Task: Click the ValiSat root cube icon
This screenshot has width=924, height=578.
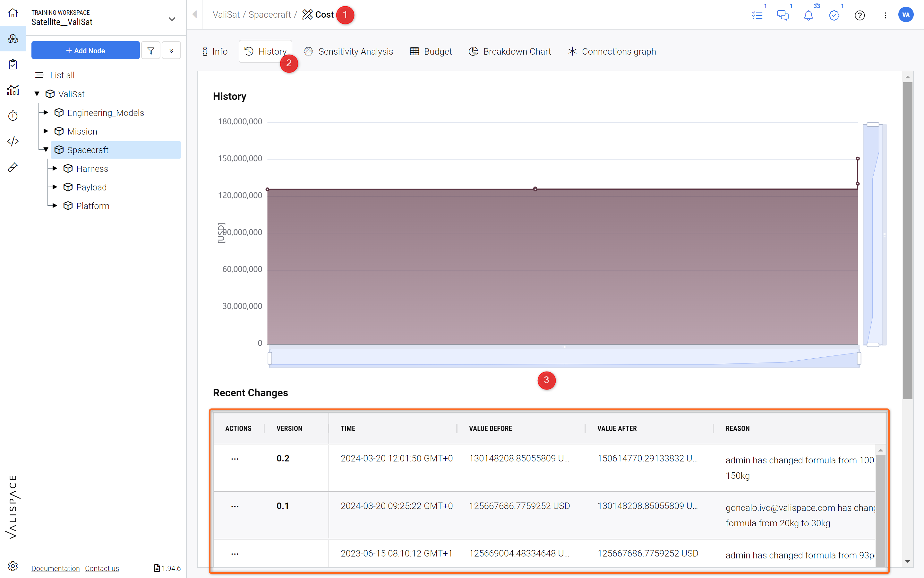Action: click(x=50, y=94)
